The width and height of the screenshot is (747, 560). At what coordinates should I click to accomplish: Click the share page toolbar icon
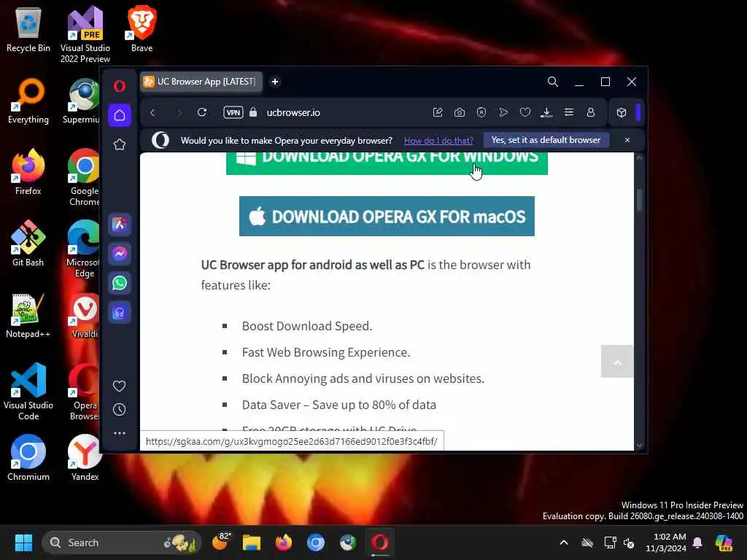[x=438, y=112]
